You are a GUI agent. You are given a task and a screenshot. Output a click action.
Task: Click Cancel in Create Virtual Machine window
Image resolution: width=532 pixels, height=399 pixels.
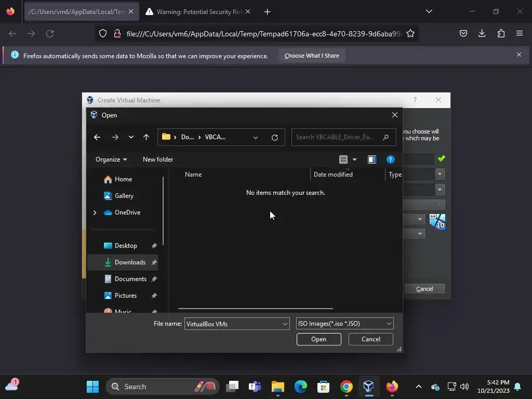coord(424,289)
